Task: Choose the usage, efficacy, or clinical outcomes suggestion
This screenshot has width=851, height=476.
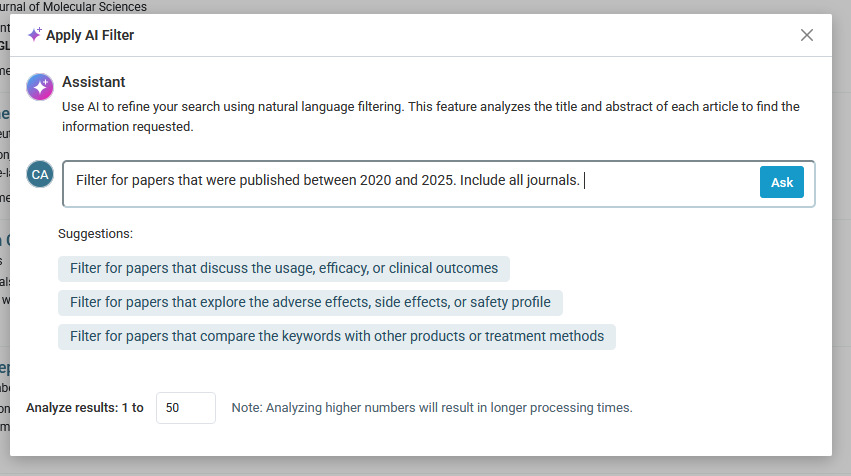Action: coord(284,269)
